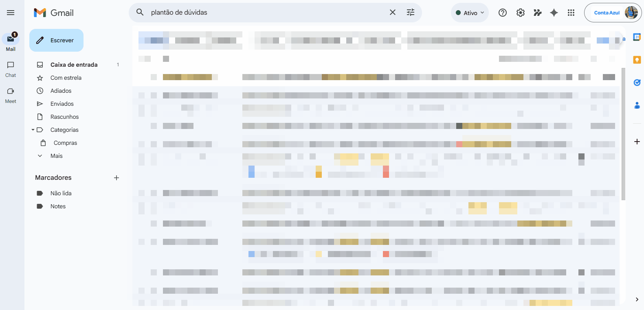Open Contacts side panel icon
The image size is (644, 310).
pyautogui.click(x=637, y=105)
